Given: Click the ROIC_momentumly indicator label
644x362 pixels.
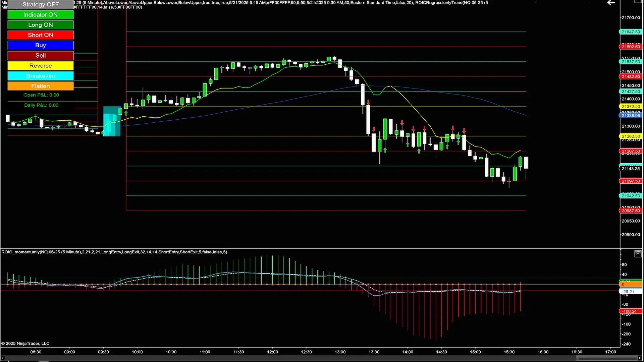Looking at the screenshot, I should (x=114, y=252).
